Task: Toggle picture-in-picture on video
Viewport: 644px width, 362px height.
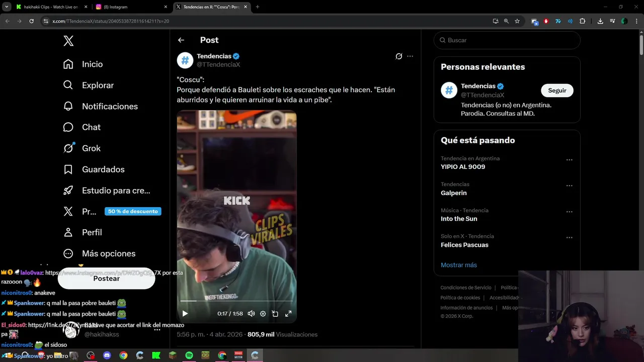Action: (275, 314)
